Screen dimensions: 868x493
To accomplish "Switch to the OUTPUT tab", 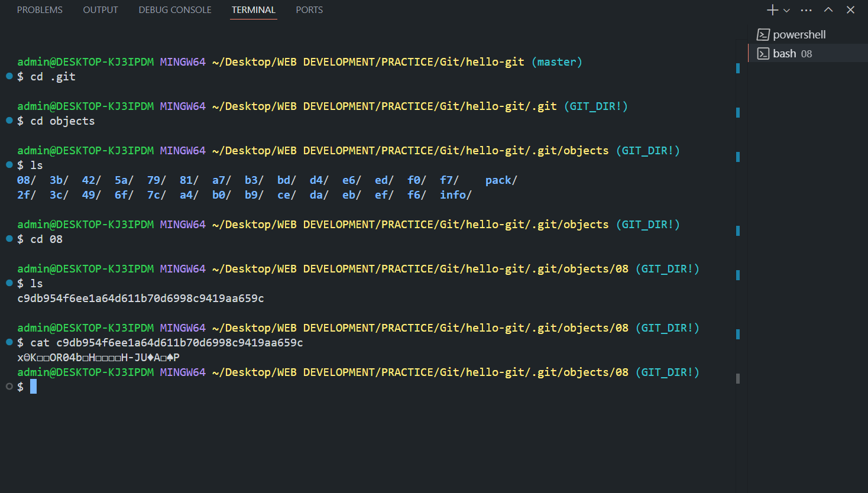I will [x=100, y=9].
